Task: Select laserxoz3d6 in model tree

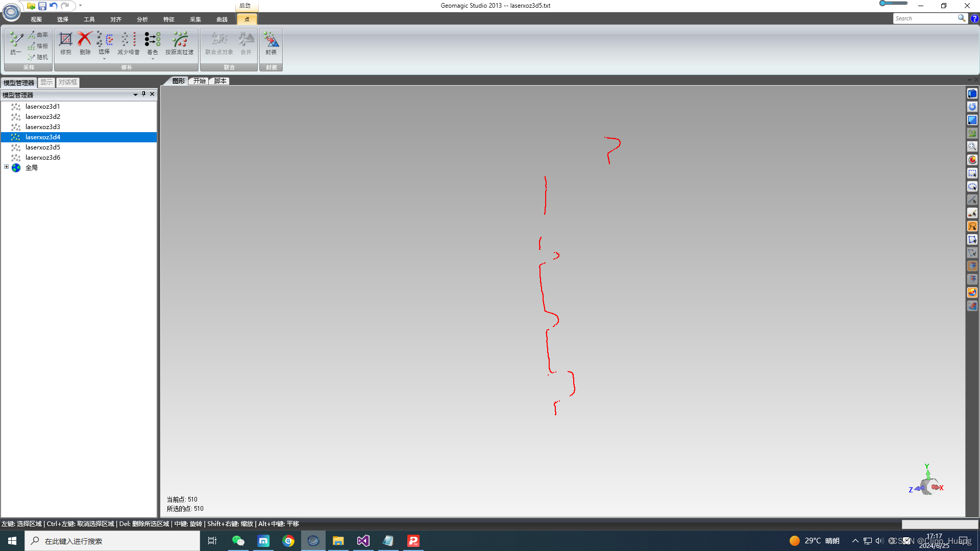Action: (x=79, y=158)
